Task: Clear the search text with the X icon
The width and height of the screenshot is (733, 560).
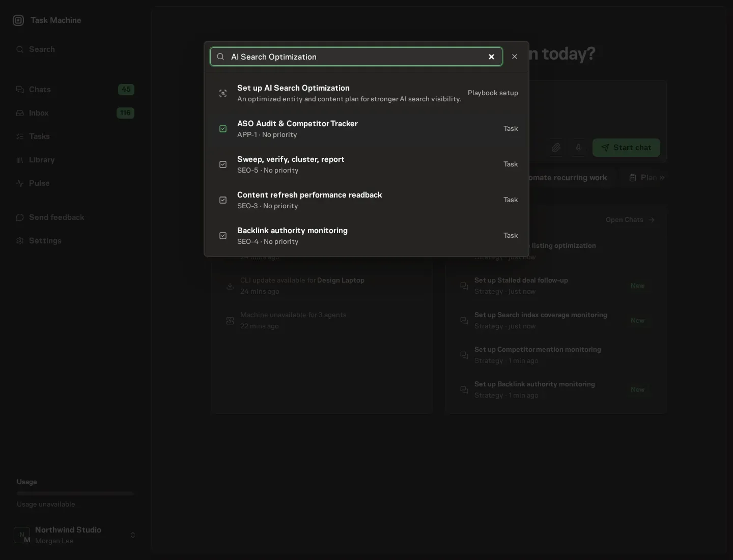Action: tap(491, 57)
